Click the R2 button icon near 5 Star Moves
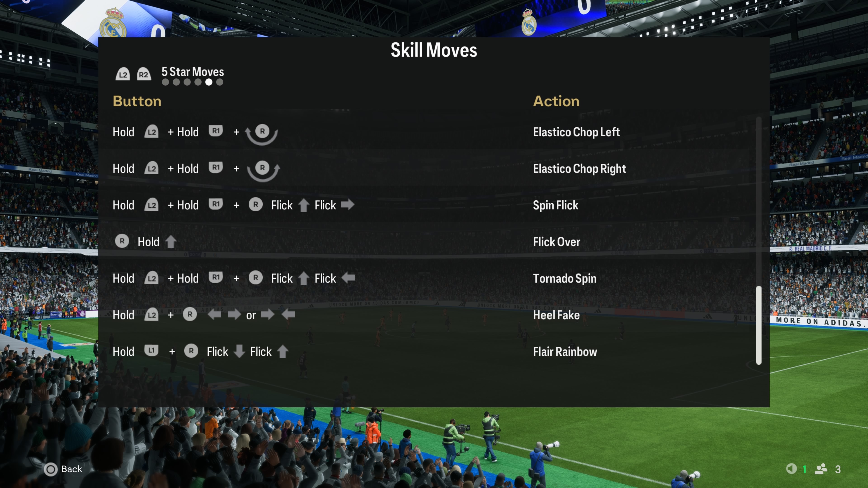This screenshot has height=488, width=868. coord(142,73)
